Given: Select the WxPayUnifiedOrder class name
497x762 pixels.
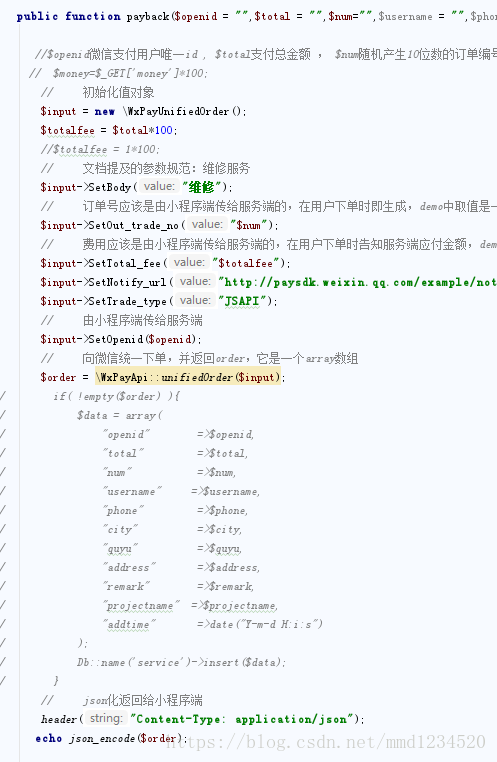Looking at the screenshot, I should [x=178, y=112].
